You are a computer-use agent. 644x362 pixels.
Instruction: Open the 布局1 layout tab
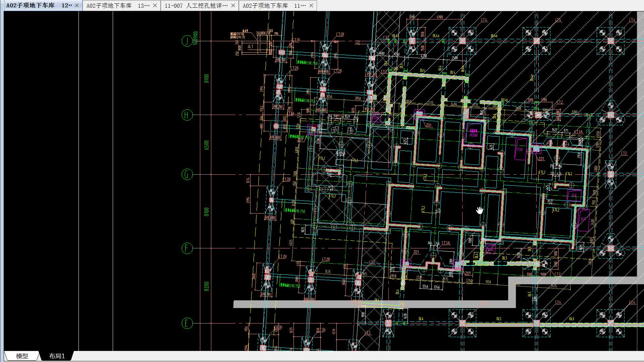pyautogui.click(x=57, y=356)
